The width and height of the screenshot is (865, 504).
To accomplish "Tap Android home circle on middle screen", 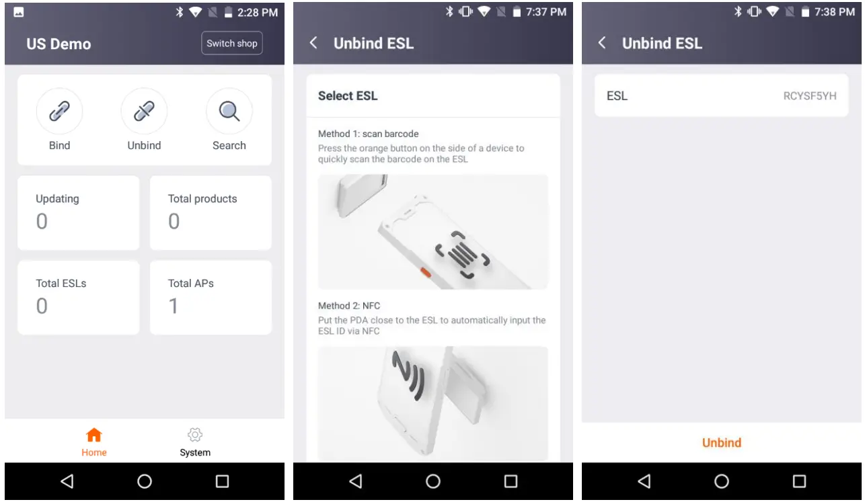I will pos(433,481).
